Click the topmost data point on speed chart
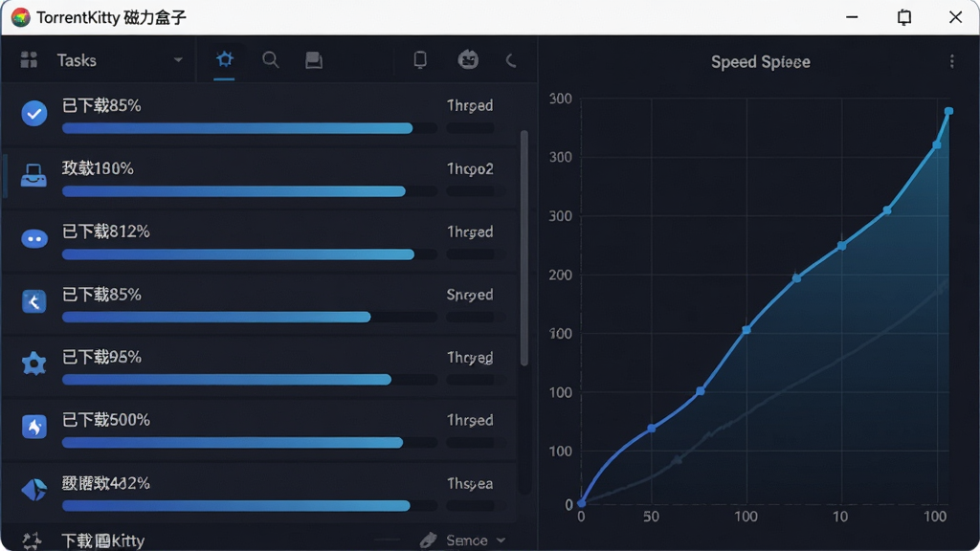 click(948, 111)
